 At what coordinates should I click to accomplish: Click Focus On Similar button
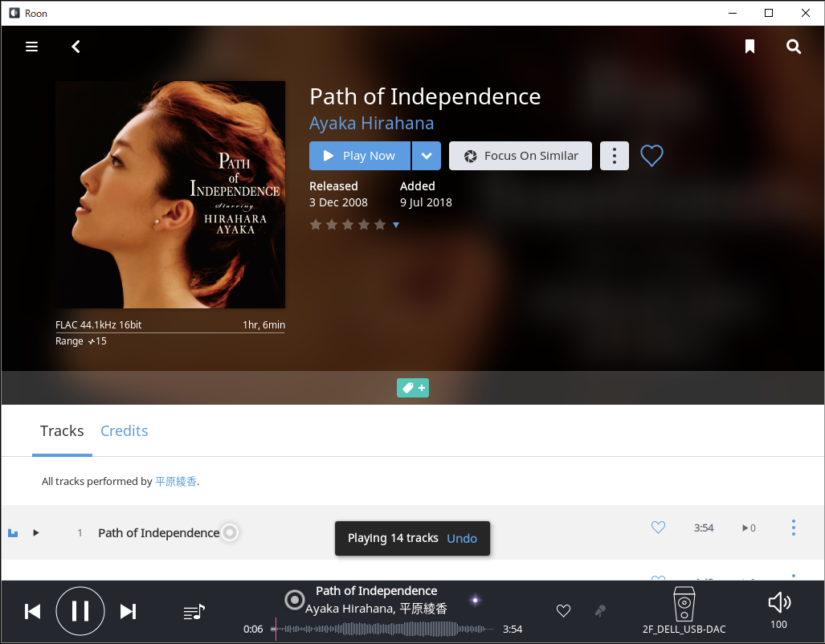click(521, 156)
